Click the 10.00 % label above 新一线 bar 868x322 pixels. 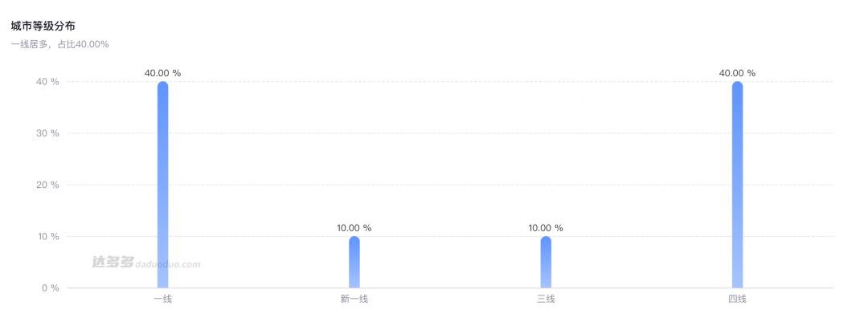[354, 228]
